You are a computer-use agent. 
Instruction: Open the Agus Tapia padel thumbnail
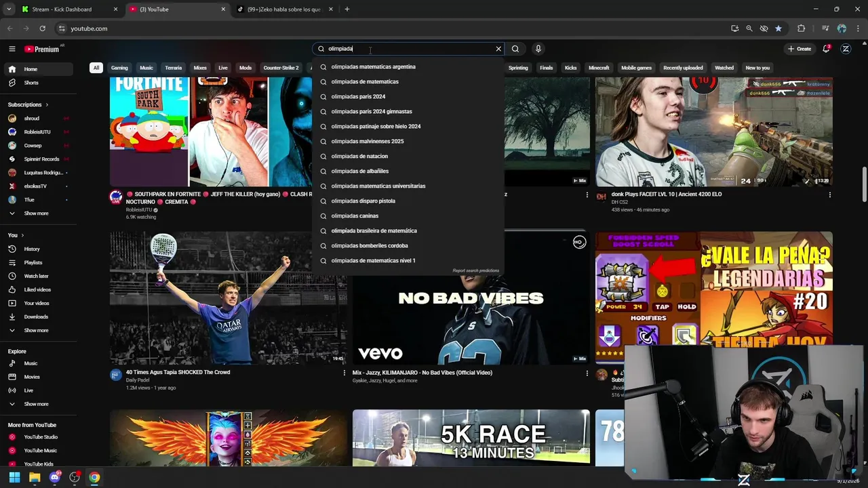[x=228, y=298]
